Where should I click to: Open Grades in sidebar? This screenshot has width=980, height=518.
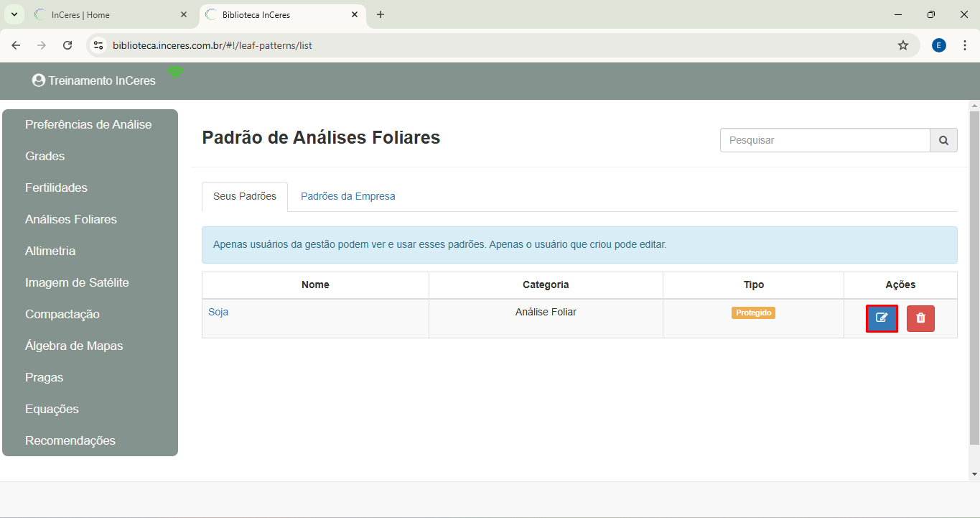pyautogui.click(x=45, y=156)
